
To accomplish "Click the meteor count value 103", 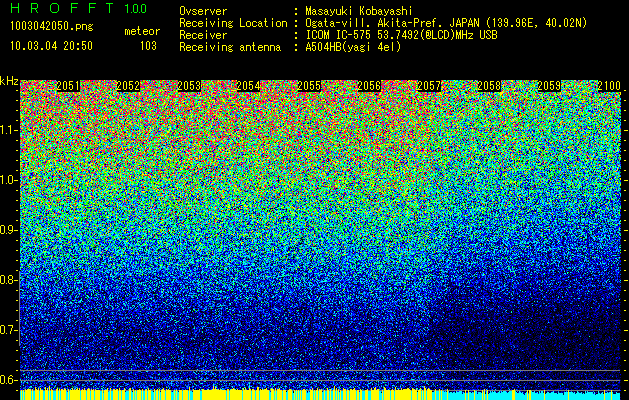I will 148,46.
